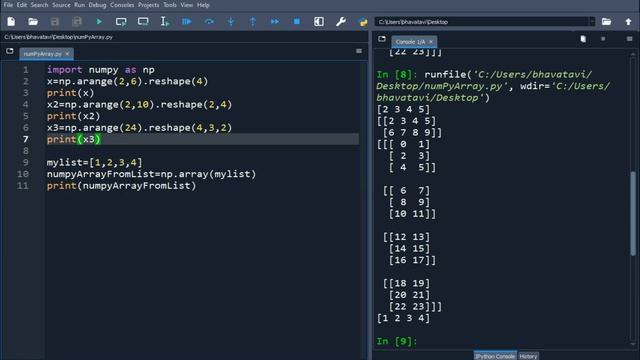The width and height of the screenshot is (640, 360).
Task: Open the Run menu
Action: (79, 5)
